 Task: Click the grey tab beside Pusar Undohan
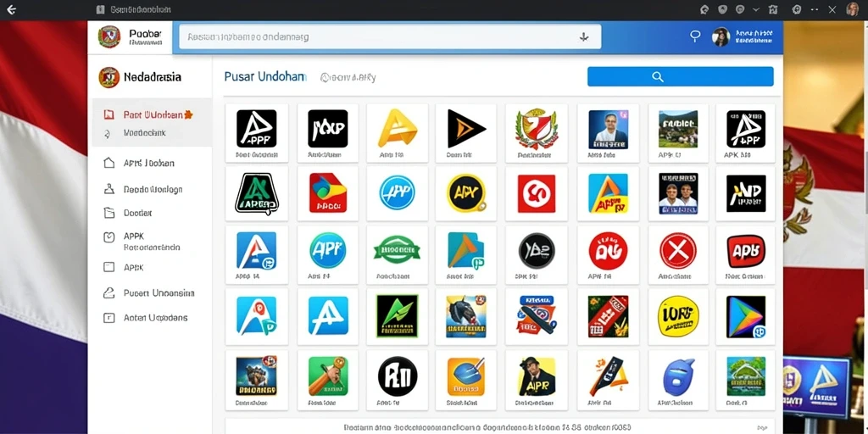(x=348, y=77)
